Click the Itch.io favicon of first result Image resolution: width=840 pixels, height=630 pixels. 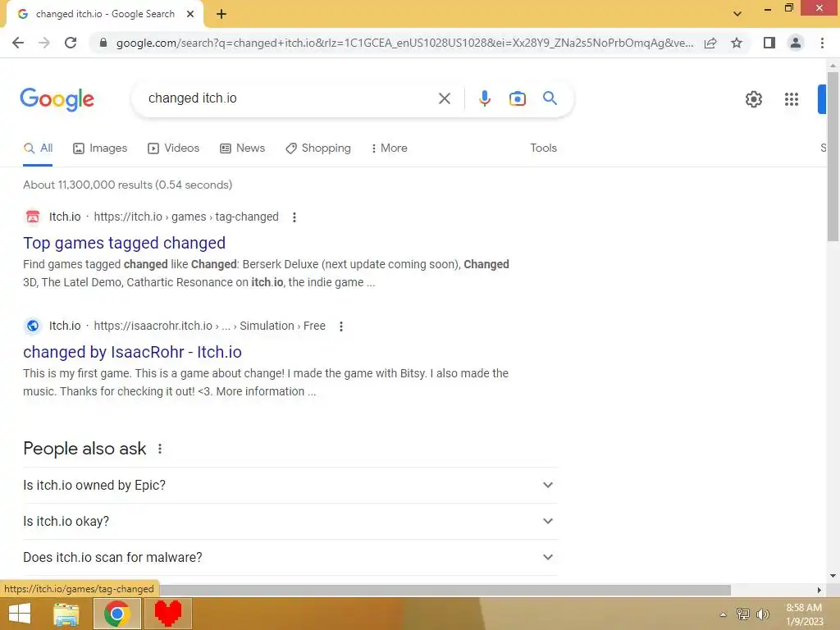pos(33,217)
